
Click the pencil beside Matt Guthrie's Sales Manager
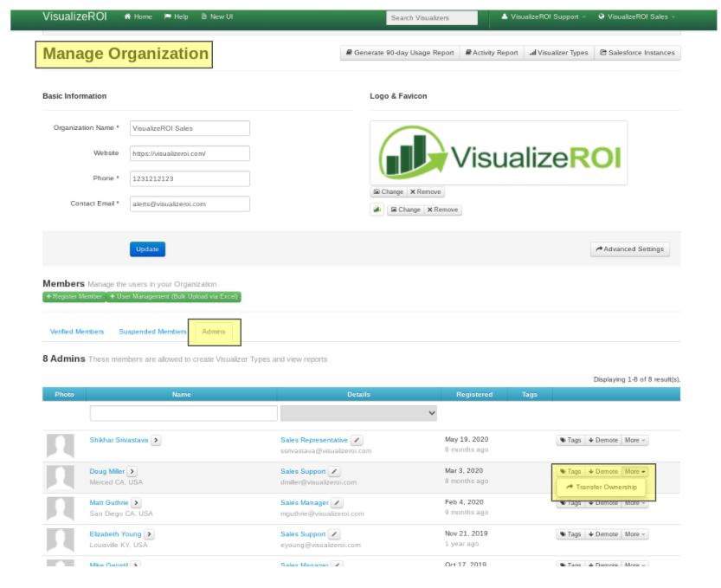click(x=337, y=503)
